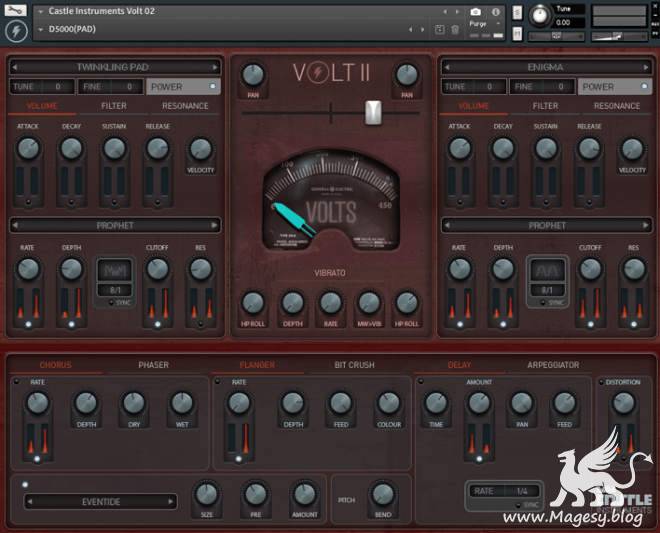Next filter type right of left PROPHET
The height and width of the screenshot is (533, 660).
(214, 225)
